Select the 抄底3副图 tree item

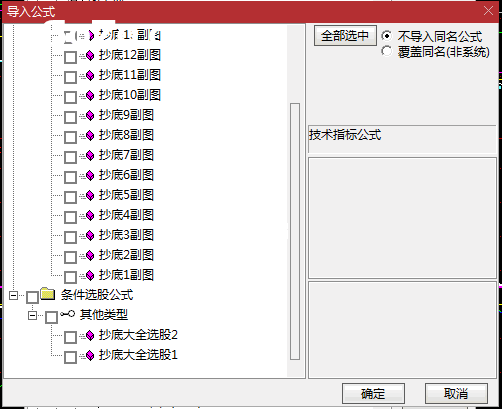[x=126, y=235]
